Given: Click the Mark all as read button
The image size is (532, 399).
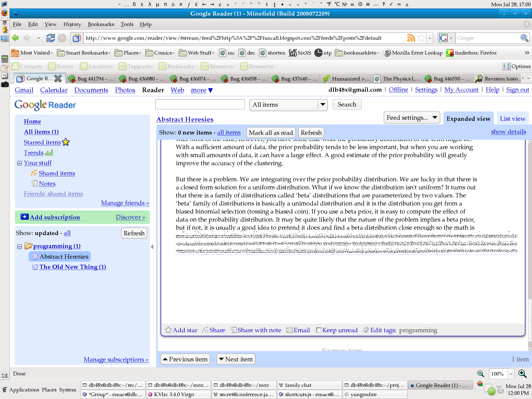Looking at the screenshot, I should pyautogui.click(x=271, y=132).
